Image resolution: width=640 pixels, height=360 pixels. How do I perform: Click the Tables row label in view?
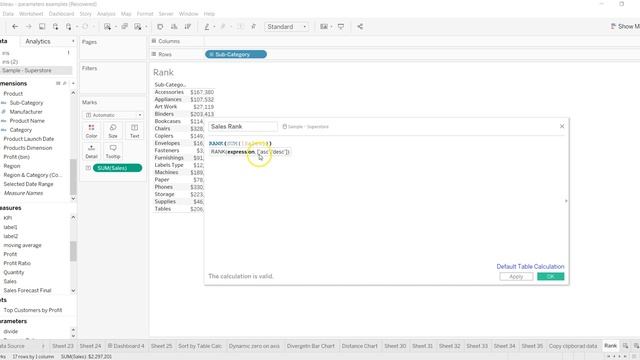tap(162, 209)
